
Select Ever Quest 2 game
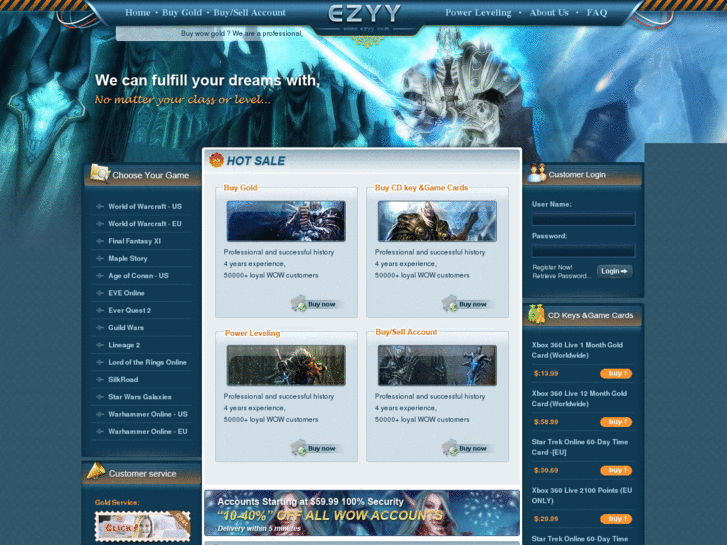tap(129, 310)
